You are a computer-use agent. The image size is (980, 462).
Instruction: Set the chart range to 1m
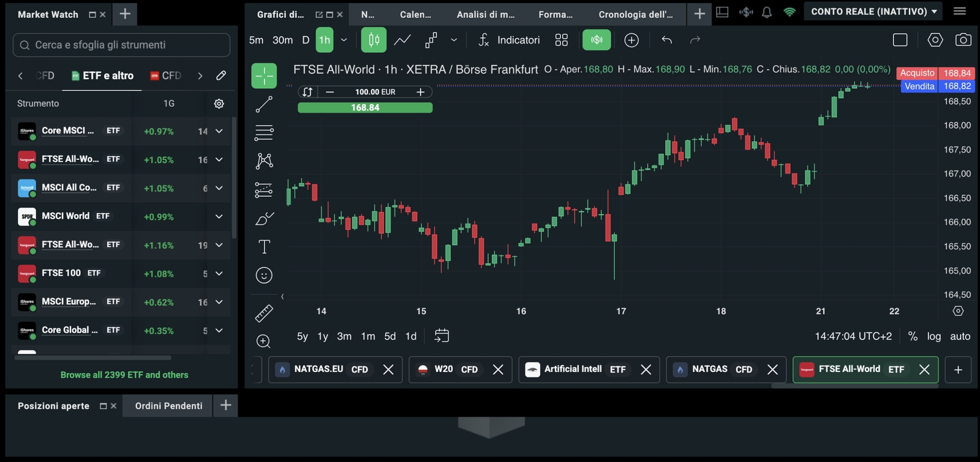tap(368, 336)
